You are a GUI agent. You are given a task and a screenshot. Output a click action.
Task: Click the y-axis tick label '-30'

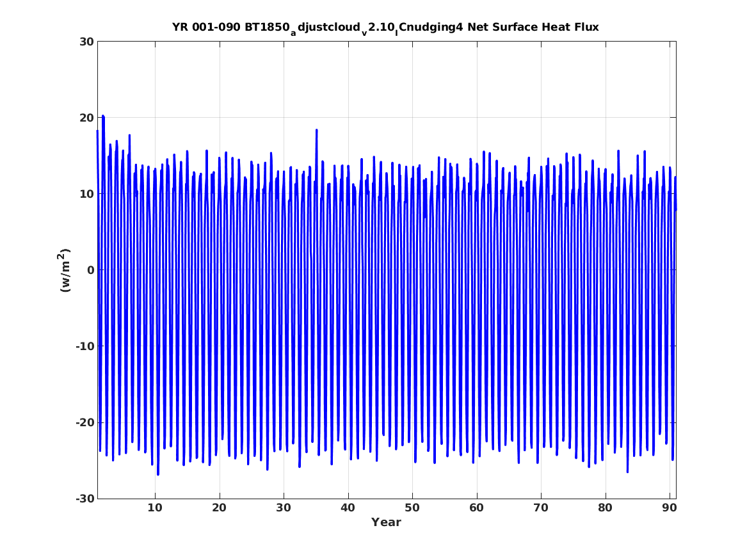pyautogui.click(x=84, y=499)
